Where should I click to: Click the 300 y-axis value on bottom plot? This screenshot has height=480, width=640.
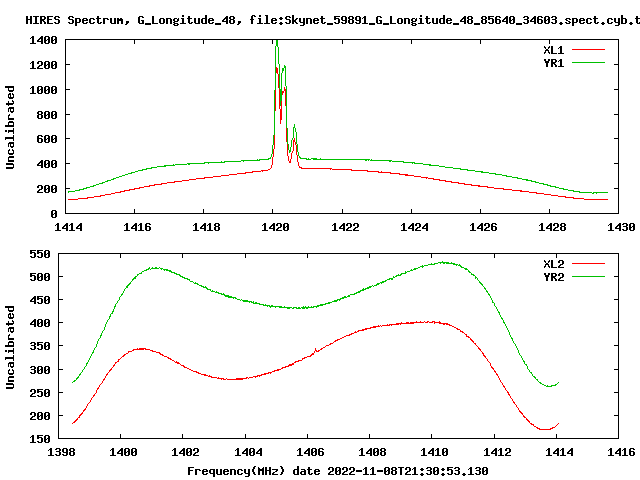coord(40,370)
